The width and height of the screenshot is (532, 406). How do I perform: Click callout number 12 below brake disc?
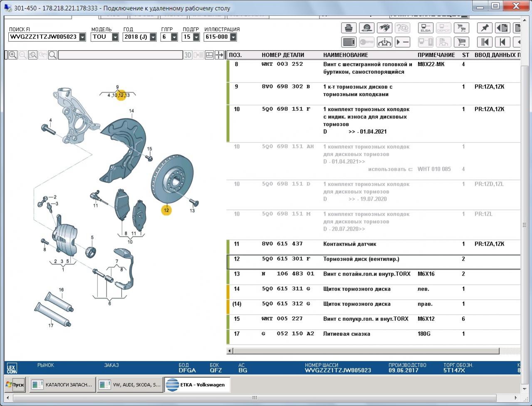pos(166,210)
